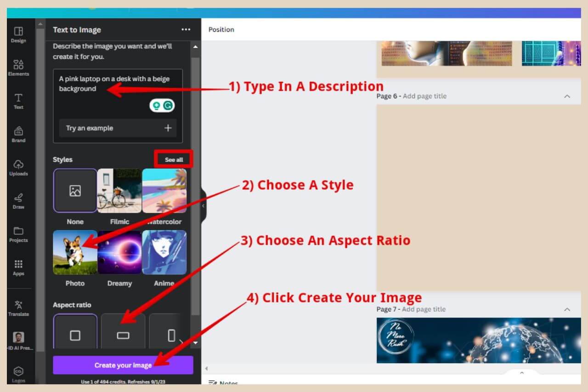Collapse the Page 7 section

point(567,309)
